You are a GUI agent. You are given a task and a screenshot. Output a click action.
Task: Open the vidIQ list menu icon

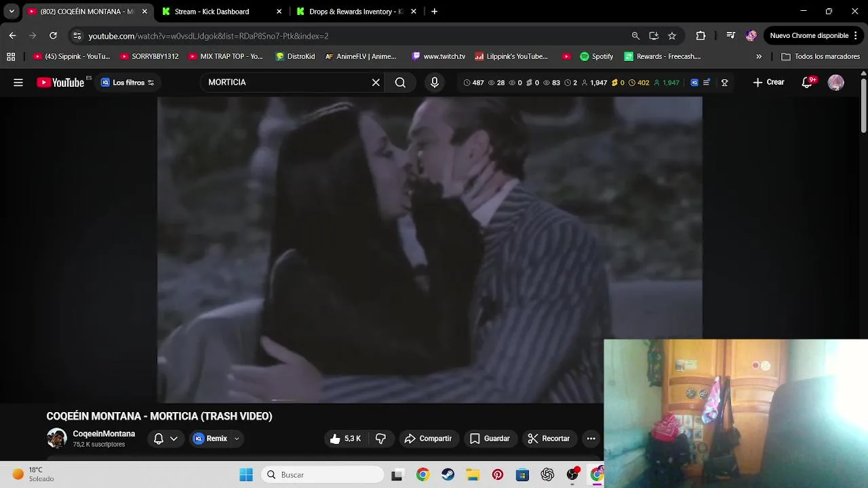pos(707,83)
